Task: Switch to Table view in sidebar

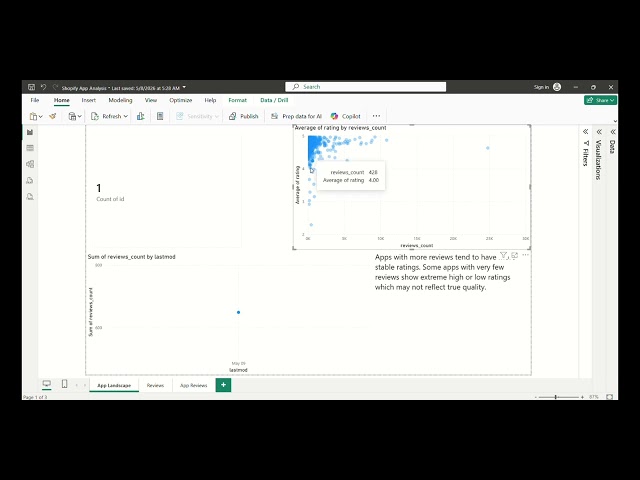Action: coord(30,148)
